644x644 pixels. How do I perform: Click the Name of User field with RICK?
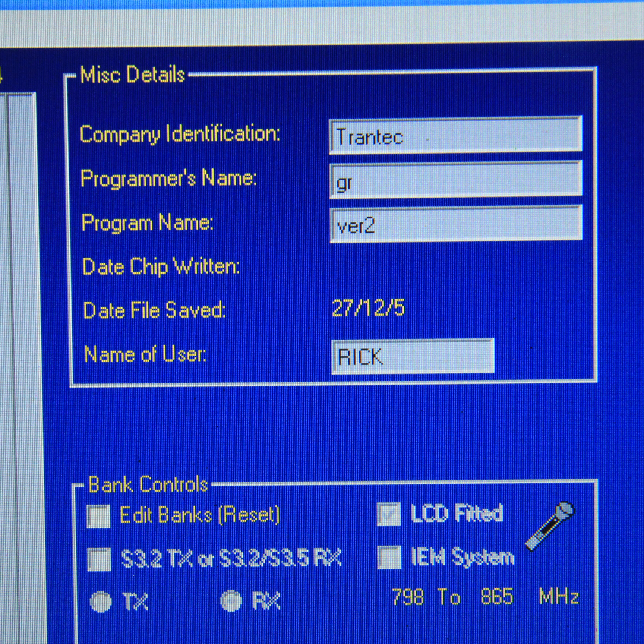click(x=413, y=356)
